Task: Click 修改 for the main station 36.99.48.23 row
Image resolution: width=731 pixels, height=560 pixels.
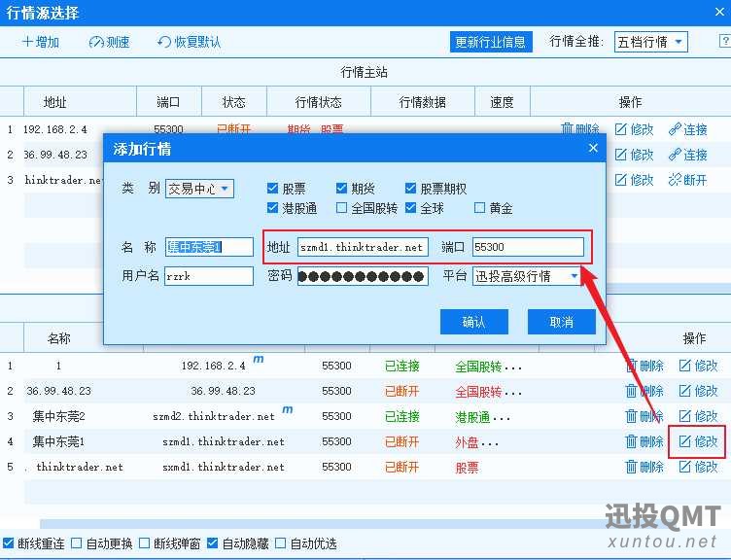Action: 634,155
